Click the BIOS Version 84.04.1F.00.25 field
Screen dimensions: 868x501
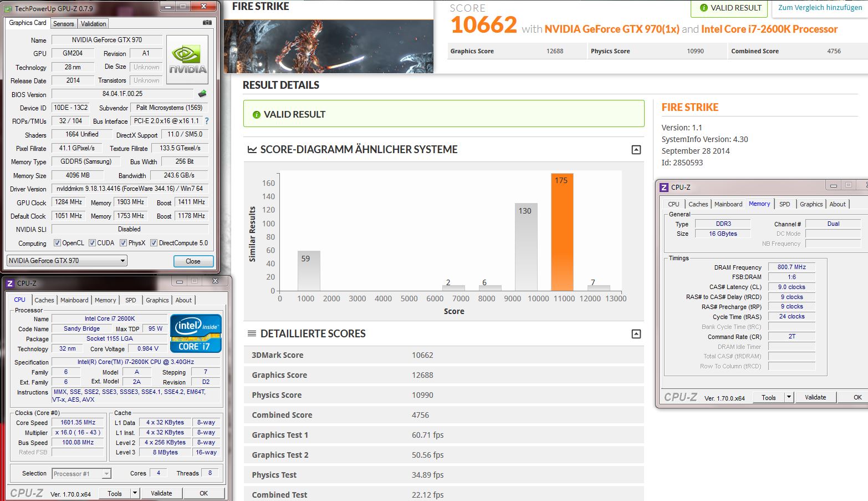tap(122, 94)
